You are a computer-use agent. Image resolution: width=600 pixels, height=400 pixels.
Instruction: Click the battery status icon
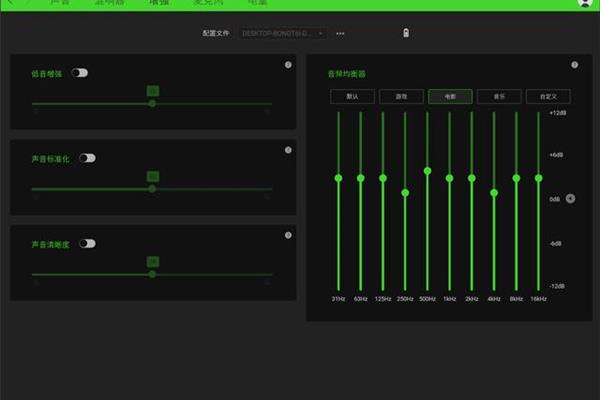click(x=406, y=33)
